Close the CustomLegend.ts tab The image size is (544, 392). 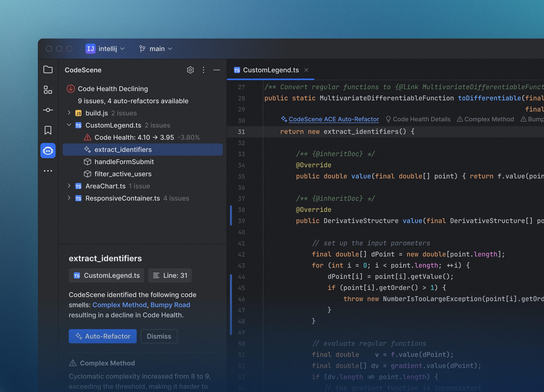(306, 70)
